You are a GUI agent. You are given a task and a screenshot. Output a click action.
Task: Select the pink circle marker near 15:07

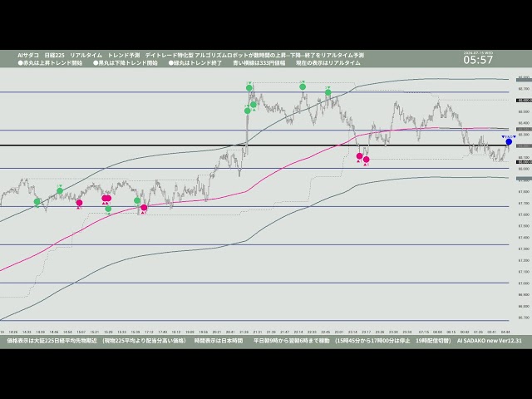click(x=79, y=203)
